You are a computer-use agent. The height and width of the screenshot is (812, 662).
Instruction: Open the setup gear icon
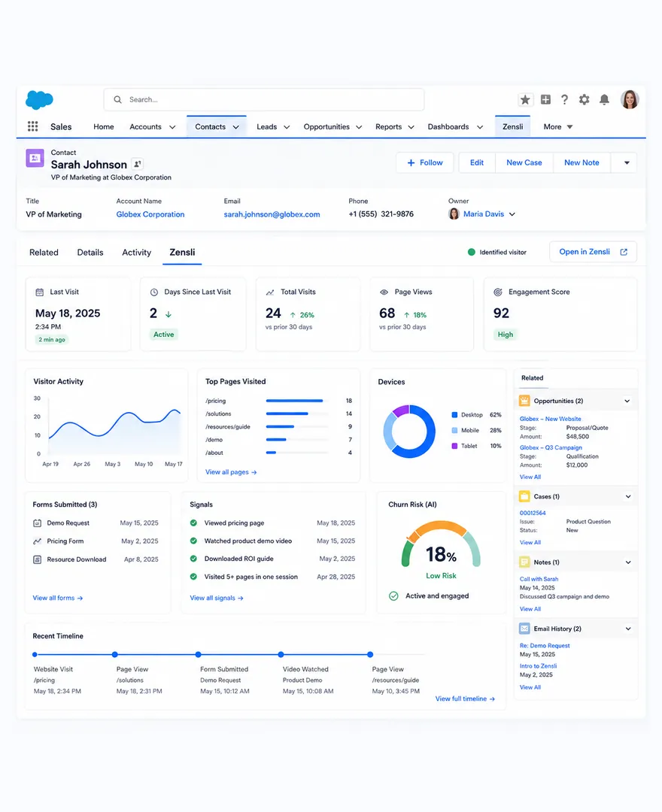point(585,99)
